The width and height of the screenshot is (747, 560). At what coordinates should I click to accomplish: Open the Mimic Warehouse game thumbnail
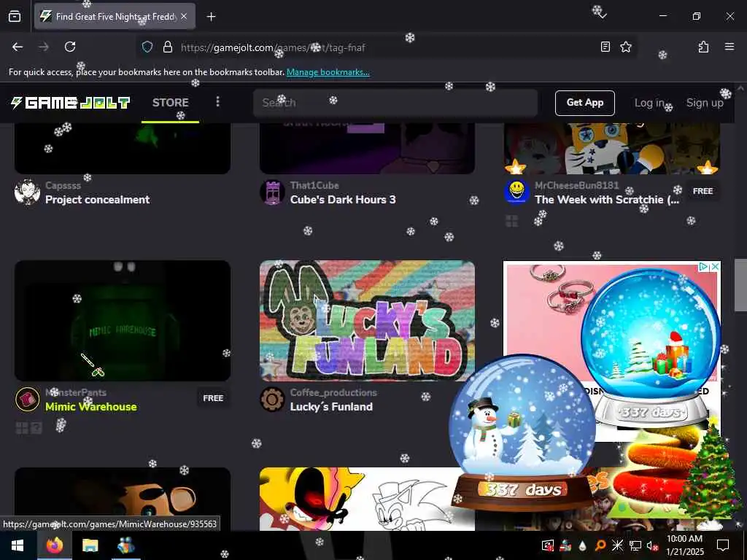coord(123,321)
